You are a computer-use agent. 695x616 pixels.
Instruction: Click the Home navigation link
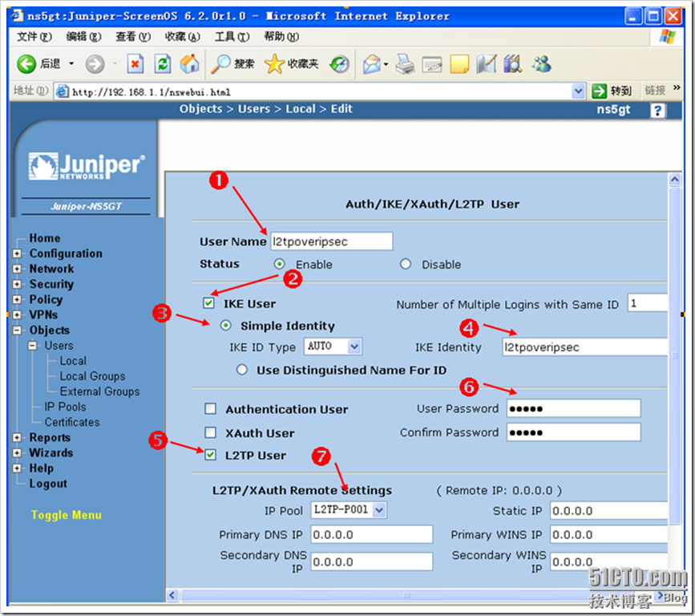45,238
